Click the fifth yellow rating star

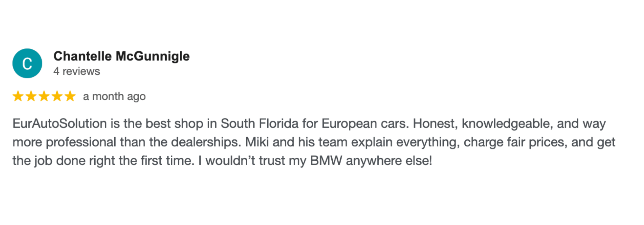(70, 96)
